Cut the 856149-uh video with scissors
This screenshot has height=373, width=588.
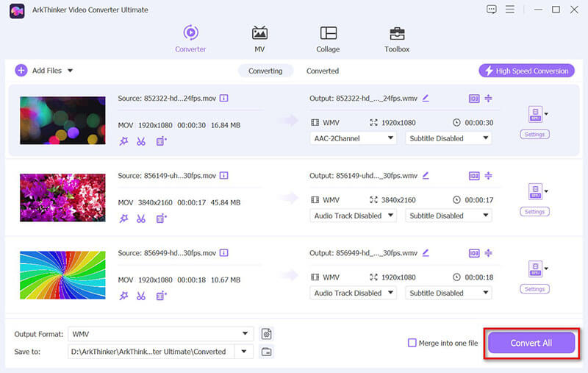pos(141,219)
